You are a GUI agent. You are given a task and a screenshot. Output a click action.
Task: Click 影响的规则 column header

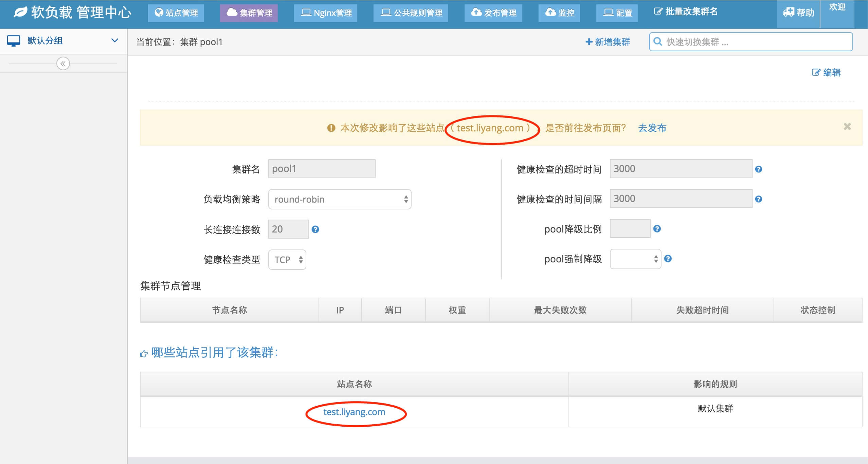(716, 384)
